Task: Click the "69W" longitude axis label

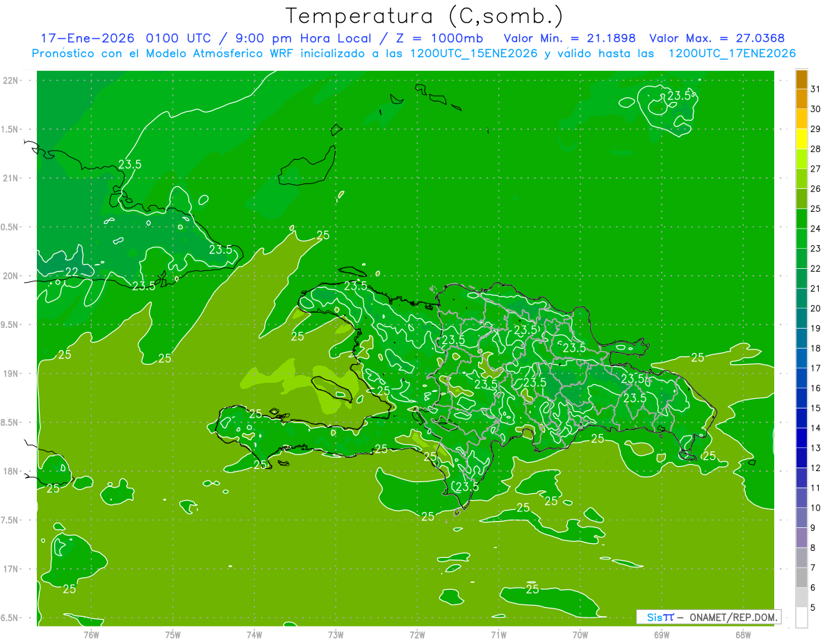Action: [662, 634]
